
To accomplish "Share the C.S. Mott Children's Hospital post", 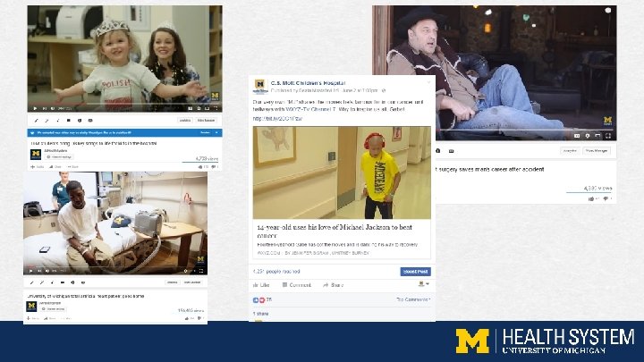I will tap(333, 285).
